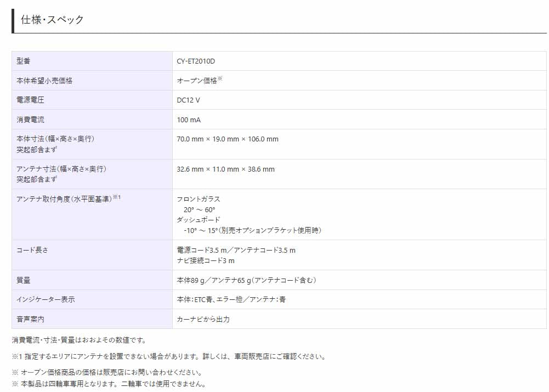Select the 本体希望小売価格 row
549x392 pixels.
click(x=42, y=81)
